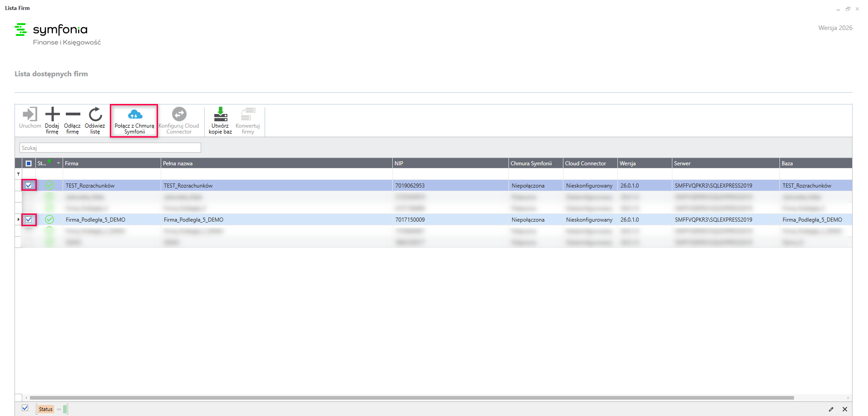This screenshot has height=416, width=868.
Task: Disable the Status filter checkbox at bottom
Action: (25, 408)
